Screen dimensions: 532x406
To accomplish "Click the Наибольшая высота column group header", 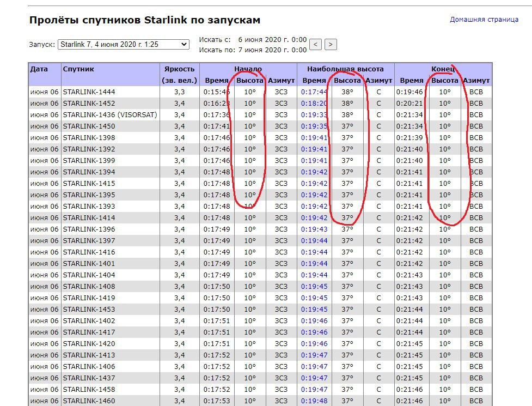I will 345,69.
